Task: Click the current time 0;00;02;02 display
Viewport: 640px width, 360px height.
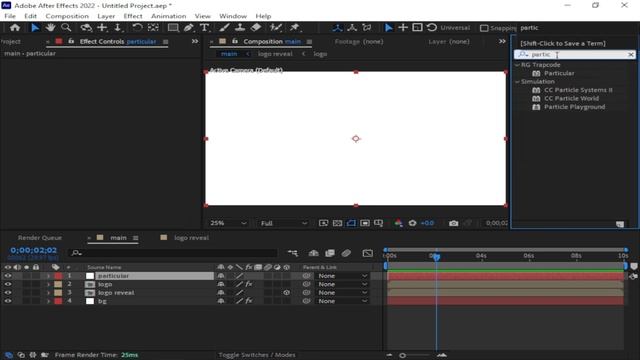Action: pos(33,250)
